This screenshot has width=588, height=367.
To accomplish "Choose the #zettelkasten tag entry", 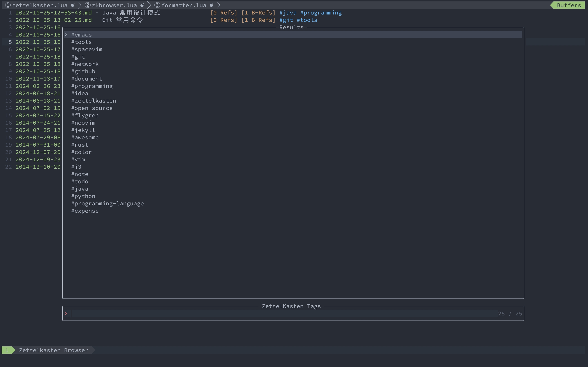I will [94, 101].
